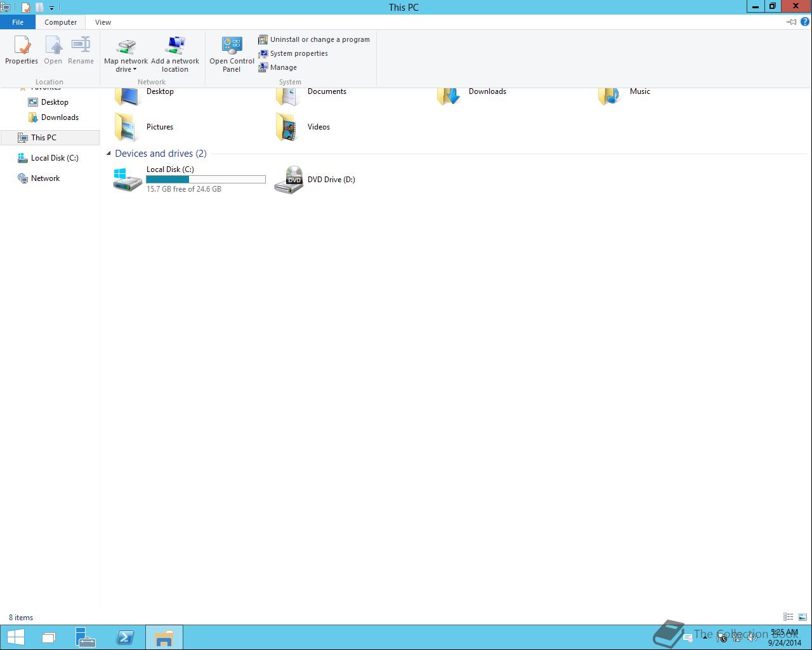Minimize the ribbon with the pin/collapse icon
Image resolution: width=812 pixels, height=650 pixels.
coord(791,22)
